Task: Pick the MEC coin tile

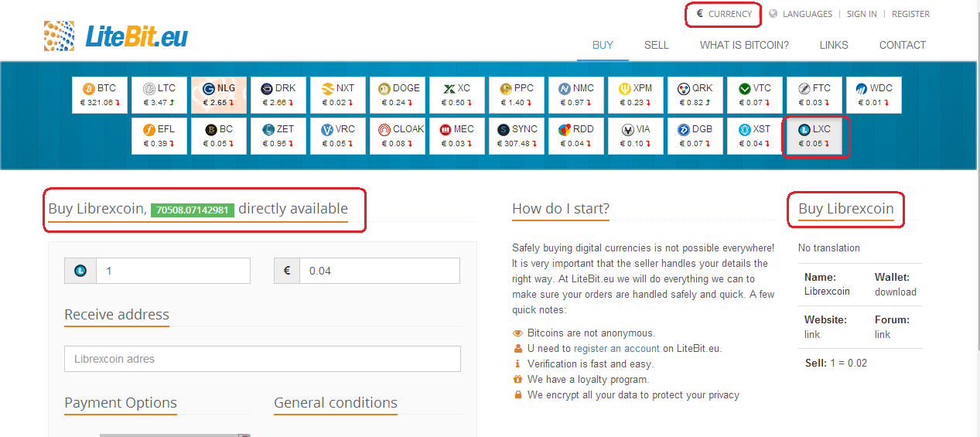Action: click(457, 136)
